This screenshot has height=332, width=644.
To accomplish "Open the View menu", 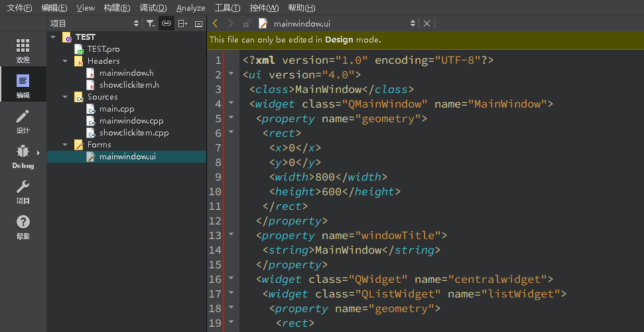I will coord(86,8).
